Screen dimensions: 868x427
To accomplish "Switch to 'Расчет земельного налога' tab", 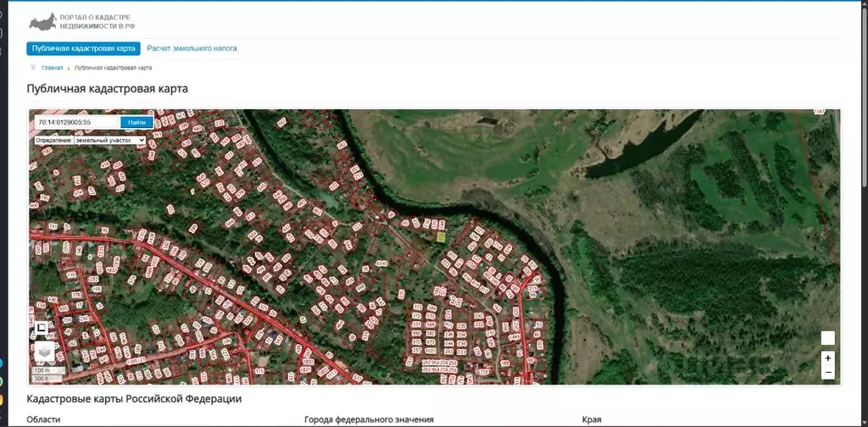I will tap(192, 48).
